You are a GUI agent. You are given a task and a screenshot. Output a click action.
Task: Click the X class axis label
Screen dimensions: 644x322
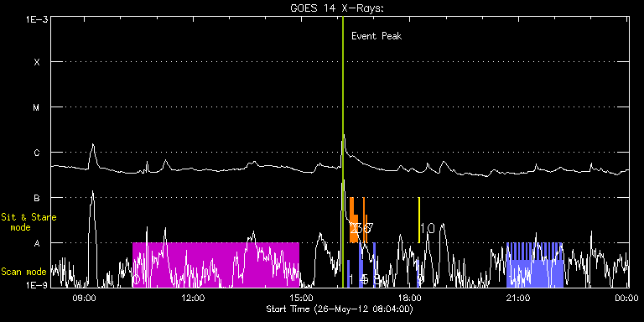pos(37,62)
